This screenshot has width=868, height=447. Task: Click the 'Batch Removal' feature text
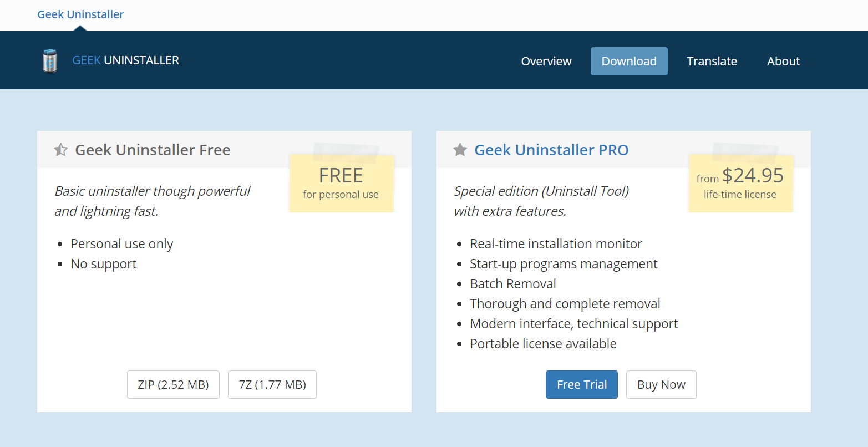point(513,284)
